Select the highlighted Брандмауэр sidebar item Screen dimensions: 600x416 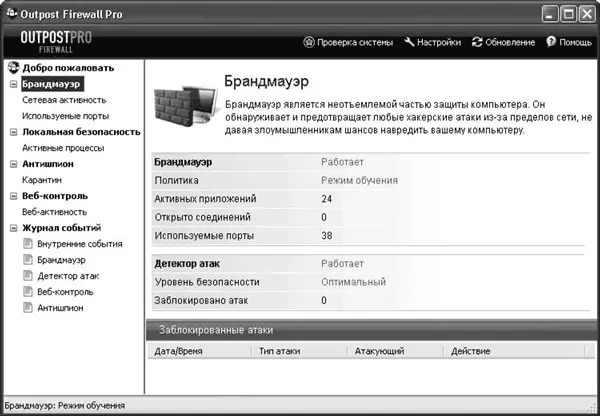(x=51, y=84)
